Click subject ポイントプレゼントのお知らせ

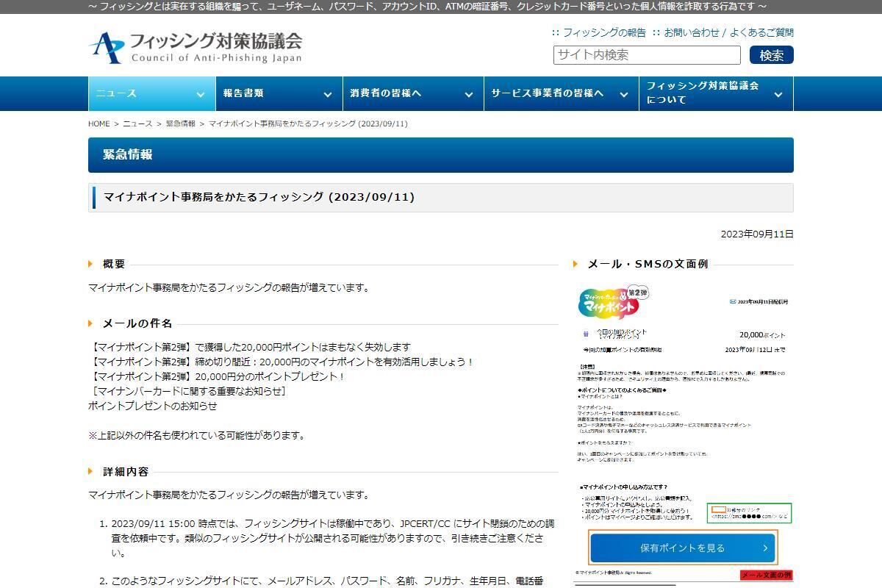(x=153, y=406)
